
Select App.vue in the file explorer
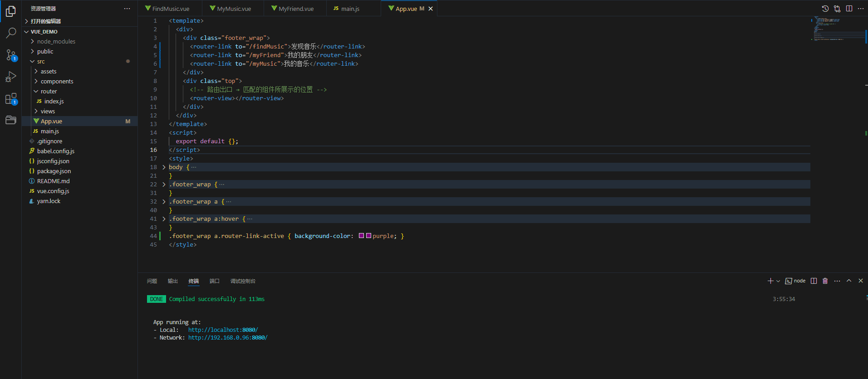[79, 121]
